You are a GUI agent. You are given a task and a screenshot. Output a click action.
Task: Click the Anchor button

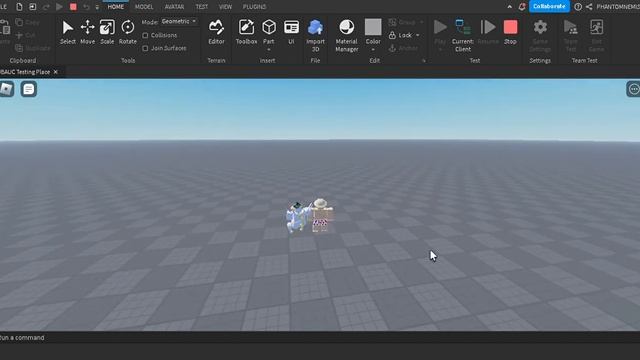pos(403,48)
